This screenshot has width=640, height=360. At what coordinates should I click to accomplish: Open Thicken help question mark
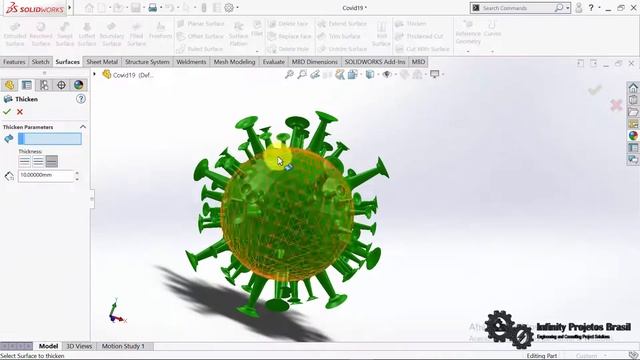click(x=81, y=99)
